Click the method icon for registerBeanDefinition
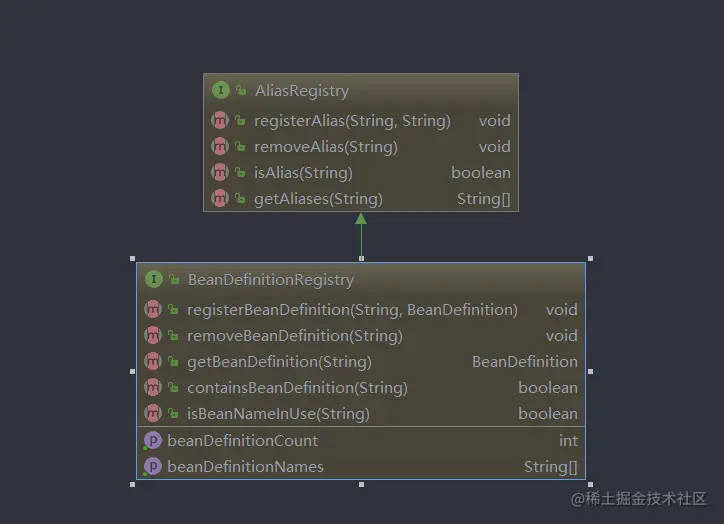The width and height of the screenshot is (724, 524). pos(153,309)
